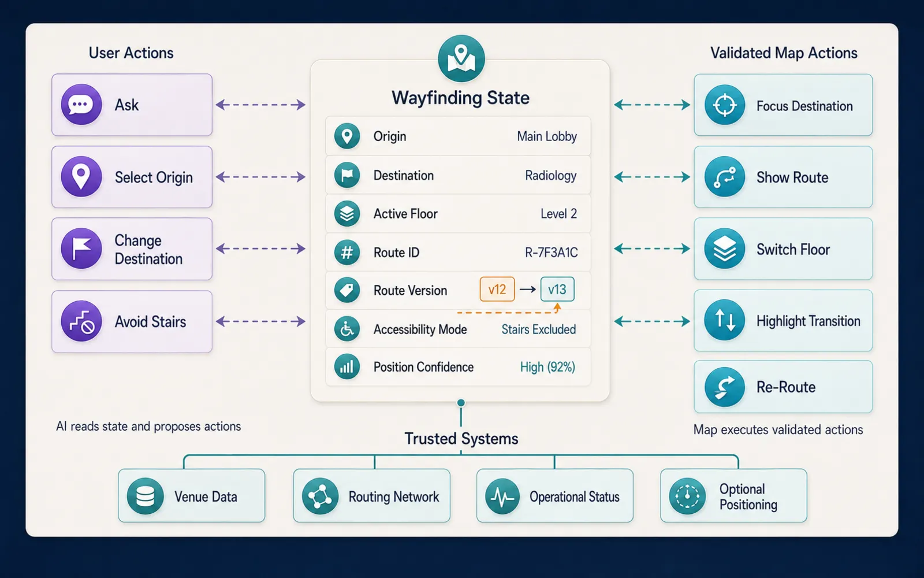Click the Highlight Transition label
This screenshot has width=924, height=578.
(x=808, y=321)
